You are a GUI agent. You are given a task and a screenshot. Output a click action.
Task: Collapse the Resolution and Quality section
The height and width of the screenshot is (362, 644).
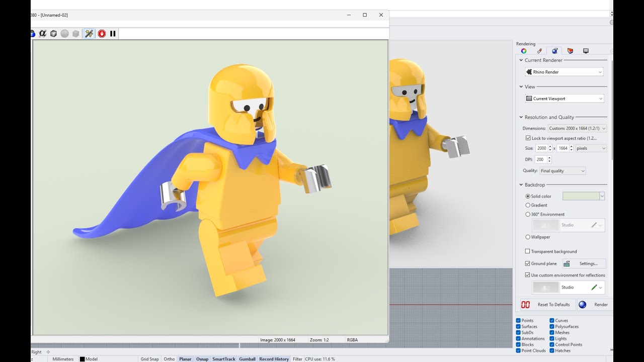point(521,117)
